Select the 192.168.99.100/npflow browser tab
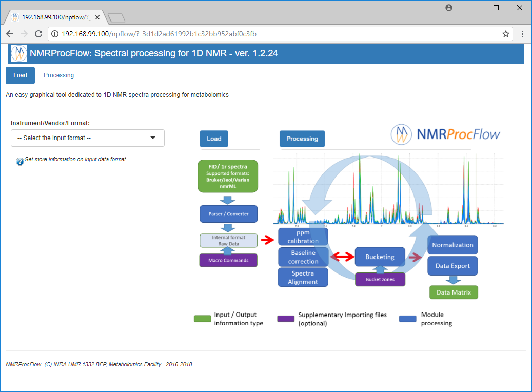Screen dimensions: 532x392 point(56,17)
